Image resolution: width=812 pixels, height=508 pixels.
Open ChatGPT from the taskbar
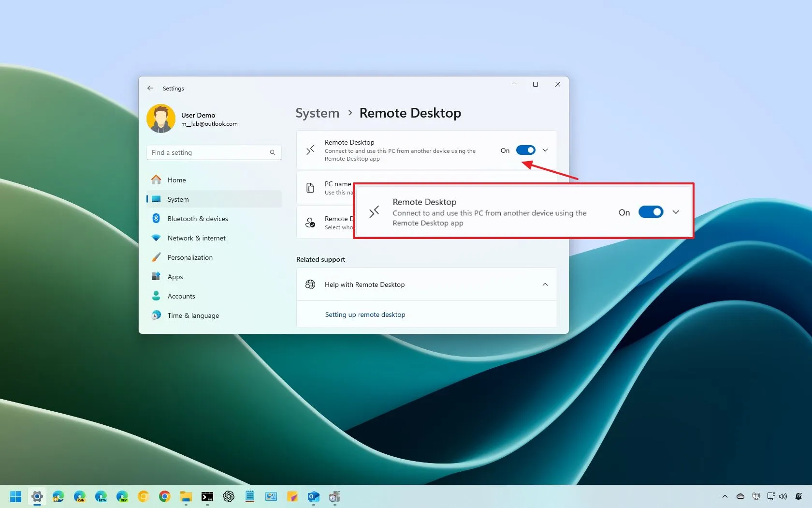click(229, 496)
